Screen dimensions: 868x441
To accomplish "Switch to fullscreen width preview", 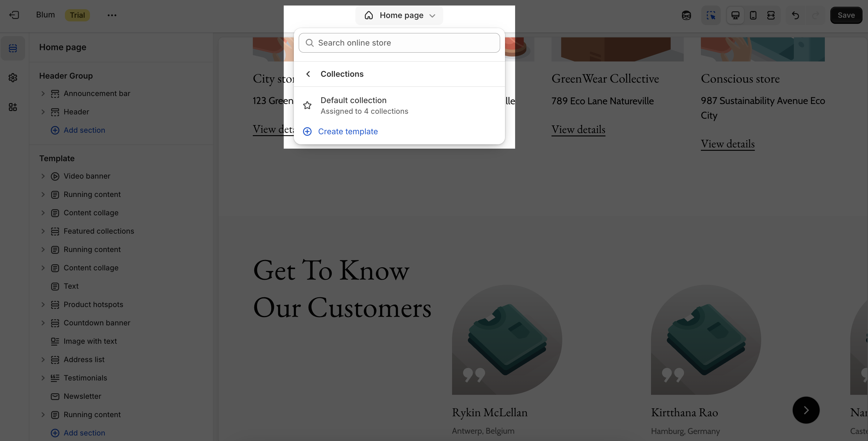I will [x=771, y=15].
